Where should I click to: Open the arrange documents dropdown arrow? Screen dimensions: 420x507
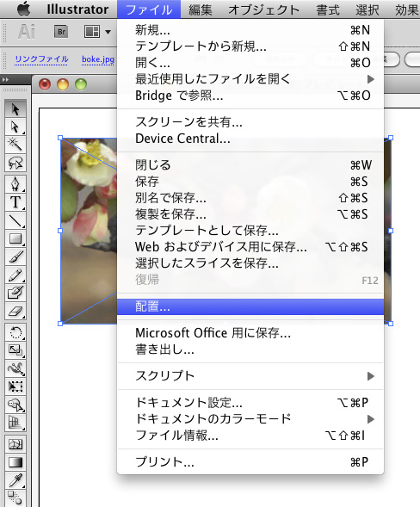pyautogui.click(x=108, y=32)
